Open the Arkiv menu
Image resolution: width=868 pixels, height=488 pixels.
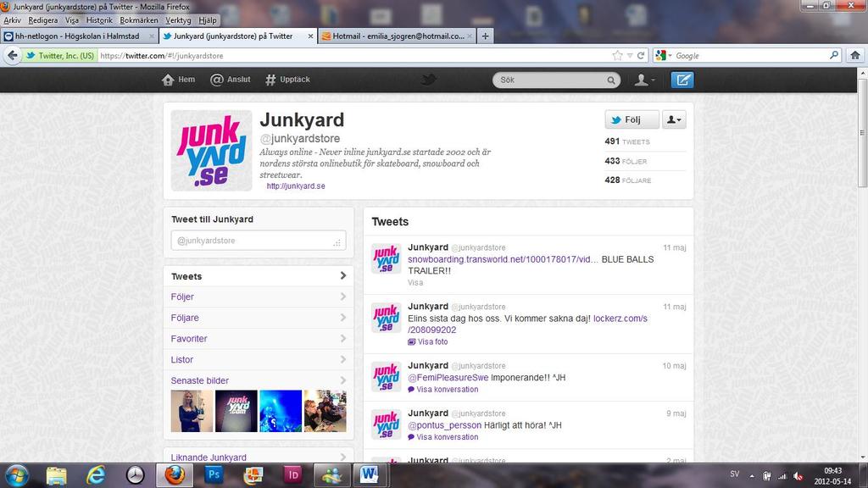click(x=12, y=20)
